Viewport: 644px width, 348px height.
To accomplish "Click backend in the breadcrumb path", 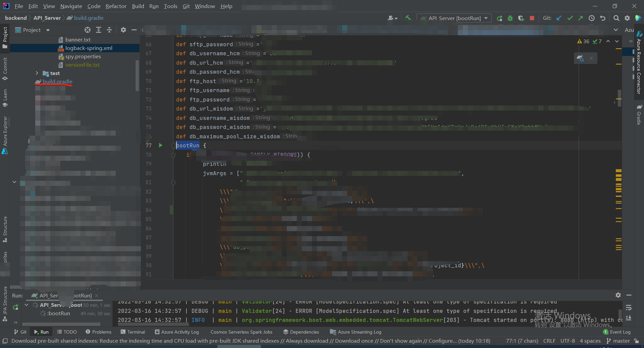I will [16, 18].
